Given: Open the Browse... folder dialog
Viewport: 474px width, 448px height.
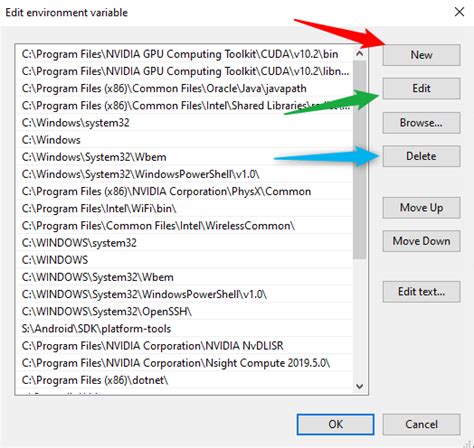Looking at the screenshot, I should pyautogui.click(x=421, y=123).
